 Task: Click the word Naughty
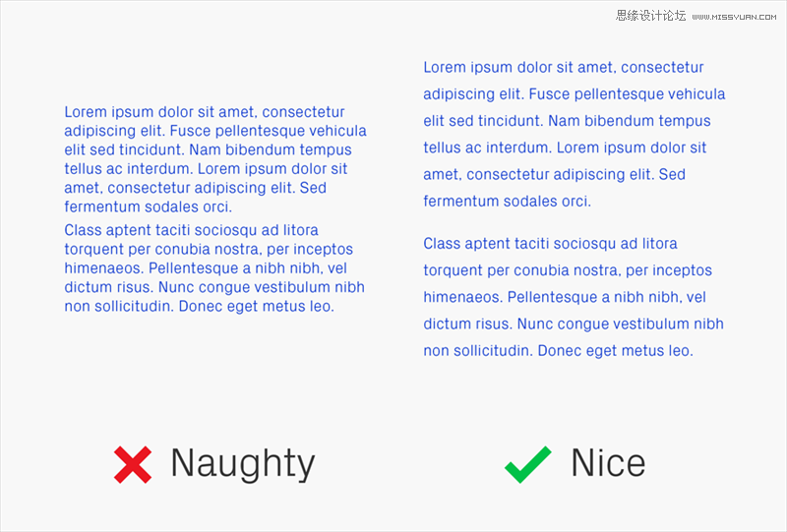tap(243, 464)
